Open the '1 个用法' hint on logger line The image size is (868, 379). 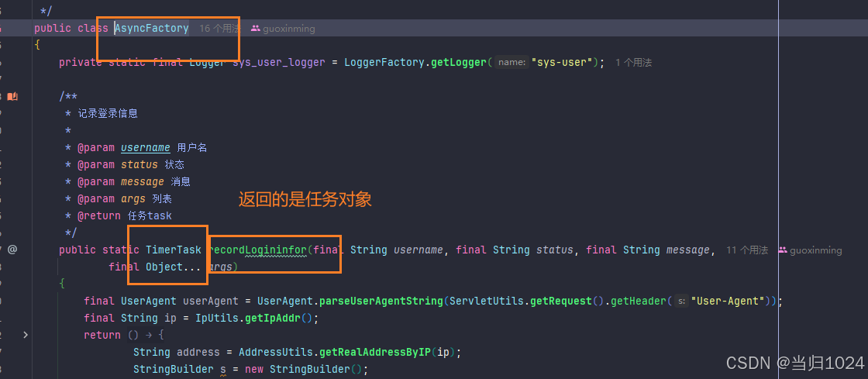tap(634, 63)
